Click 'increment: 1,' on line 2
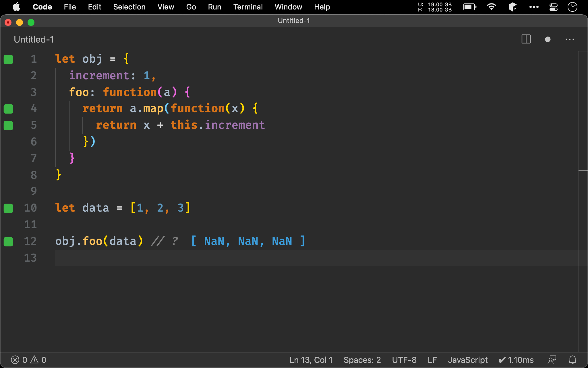 pos(112,76)
